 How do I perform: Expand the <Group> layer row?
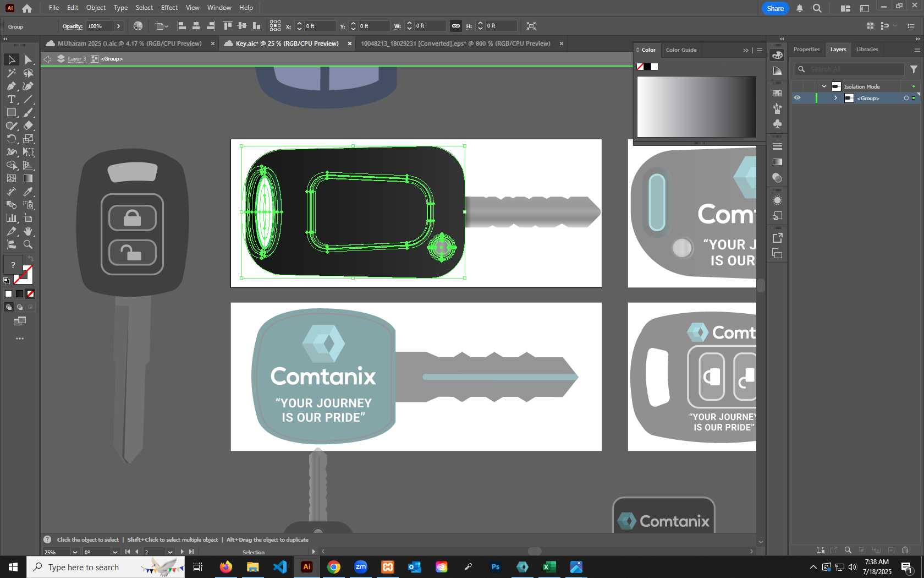point(836,98)
